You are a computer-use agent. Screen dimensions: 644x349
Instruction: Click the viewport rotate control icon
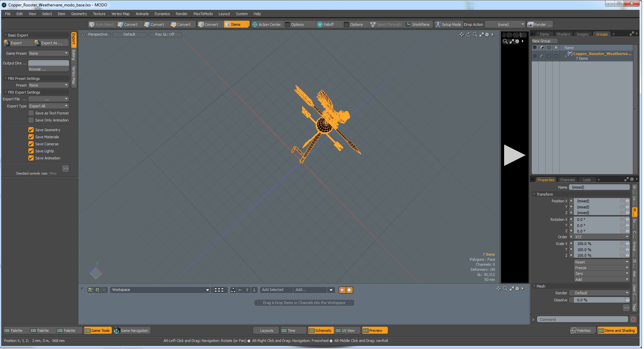click(468, 35)
